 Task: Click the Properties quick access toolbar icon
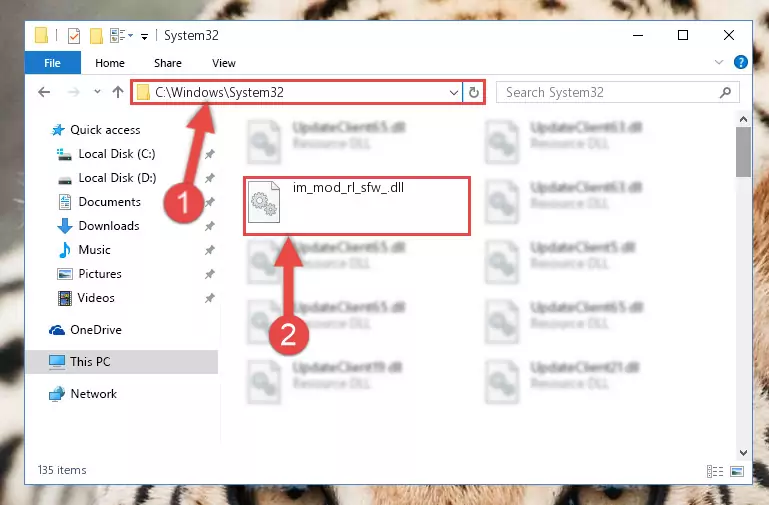74,35
